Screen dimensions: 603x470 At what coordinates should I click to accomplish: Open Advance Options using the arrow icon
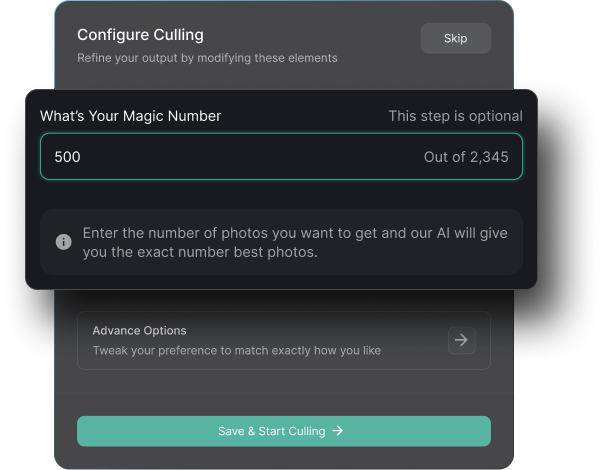click(461, 340)
